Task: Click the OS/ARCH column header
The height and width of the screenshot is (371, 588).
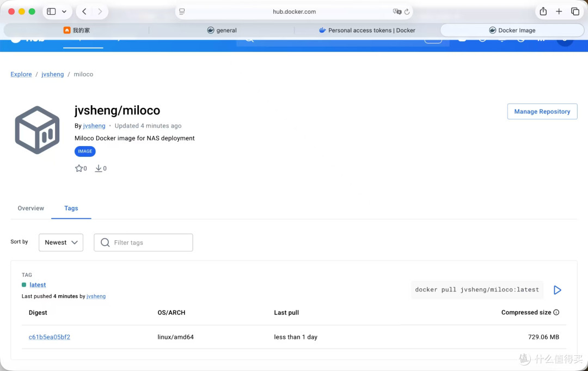Action: click(x=171, y=313)
